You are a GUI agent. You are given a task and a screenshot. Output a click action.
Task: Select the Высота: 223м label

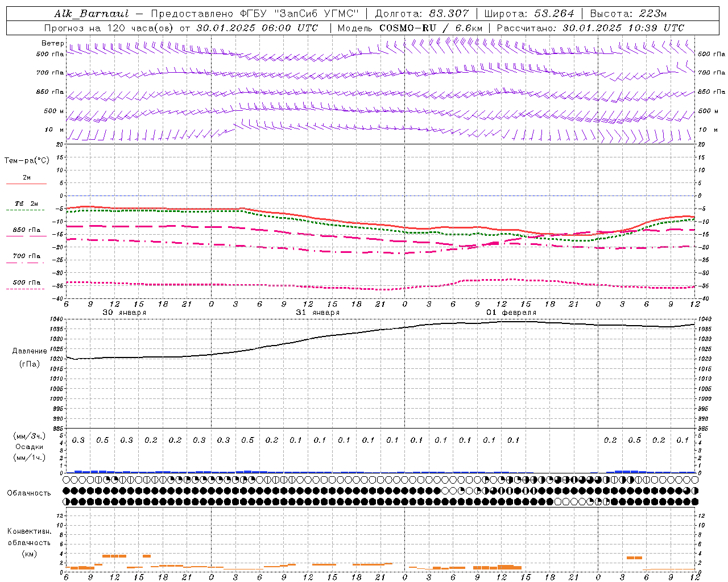pyautogui.click(x=628, y=14)
